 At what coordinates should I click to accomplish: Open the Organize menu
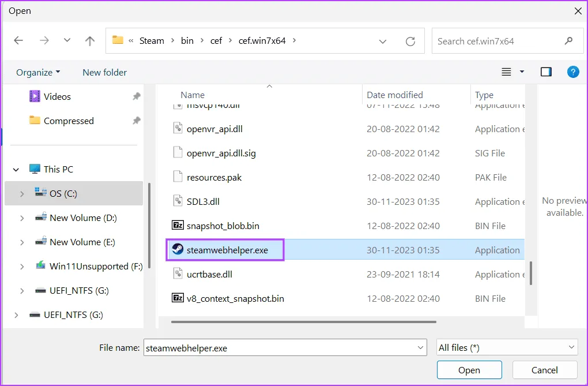coord(38,72)
